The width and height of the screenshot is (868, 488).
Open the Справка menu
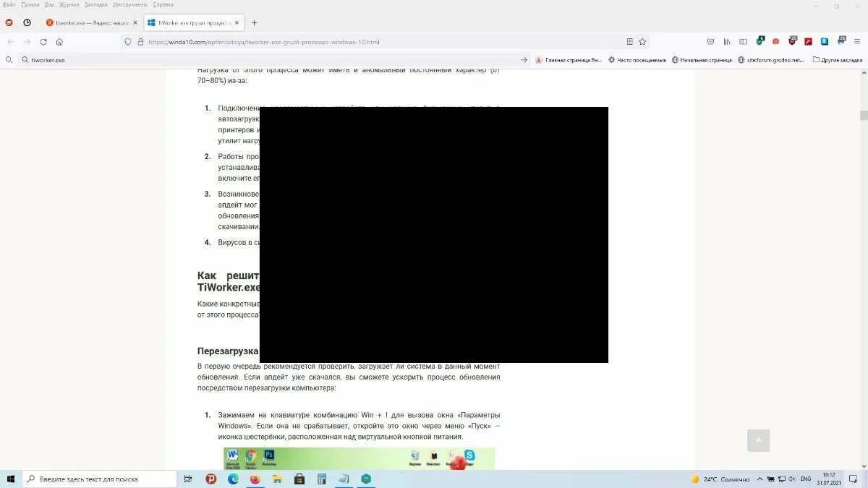[163, 4]
